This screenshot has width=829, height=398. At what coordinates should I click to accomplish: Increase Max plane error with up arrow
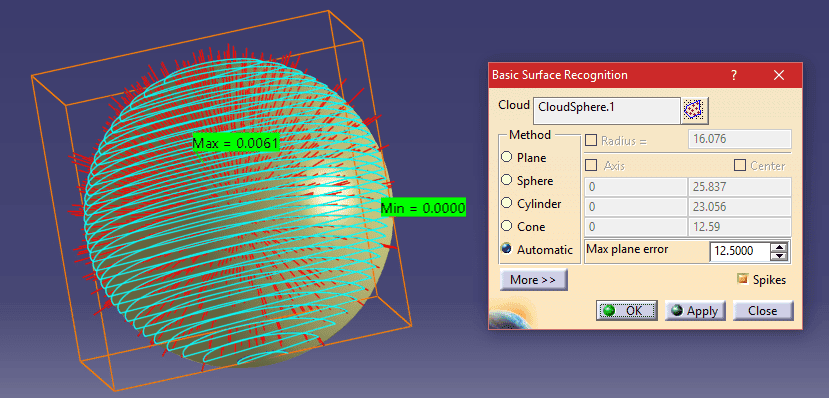click(x=778, y=247)
